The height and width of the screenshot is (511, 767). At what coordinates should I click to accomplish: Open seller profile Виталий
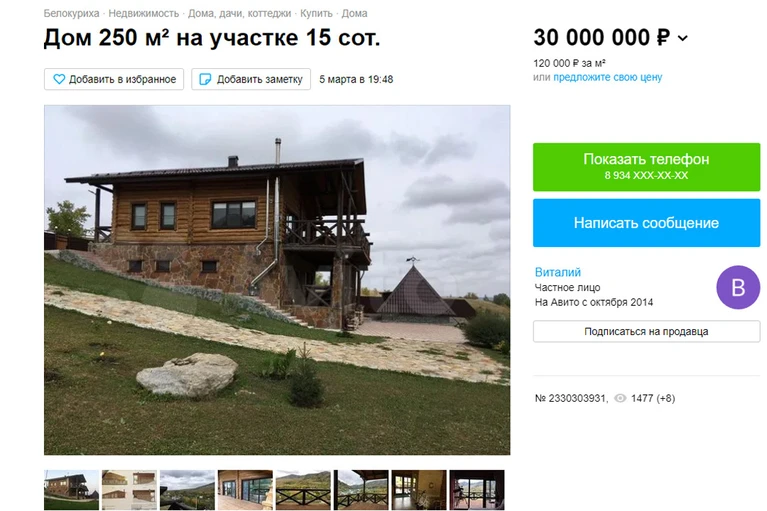pos(558,272)
